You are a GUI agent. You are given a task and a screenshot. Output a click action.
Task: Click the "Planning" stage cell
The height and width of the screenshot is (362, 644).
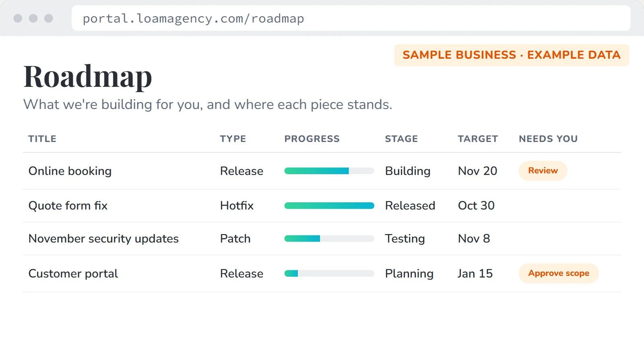point(409,274)
